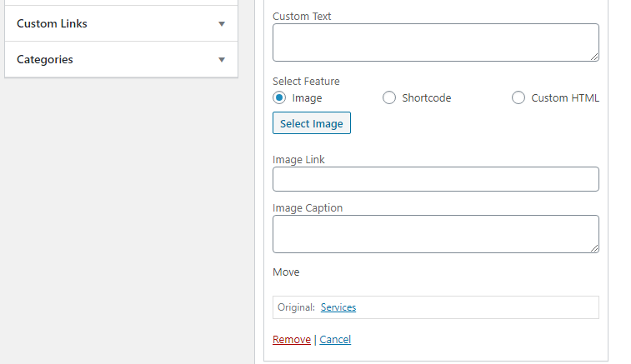The height and width of the screenshot is (364, 631).
Task: Click the Select Image button
Action: 312,123
